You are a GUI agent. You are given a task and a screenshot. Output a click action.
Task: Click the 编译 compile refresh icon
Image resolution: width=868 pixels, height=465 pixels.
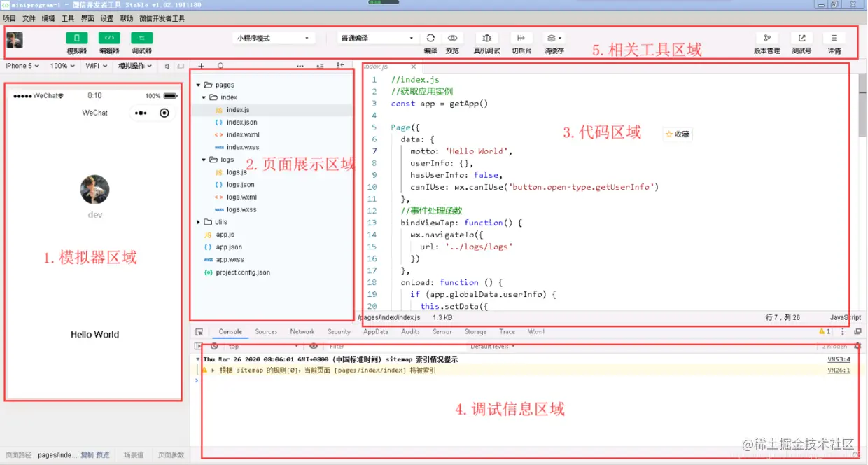[x=430, y=38]
